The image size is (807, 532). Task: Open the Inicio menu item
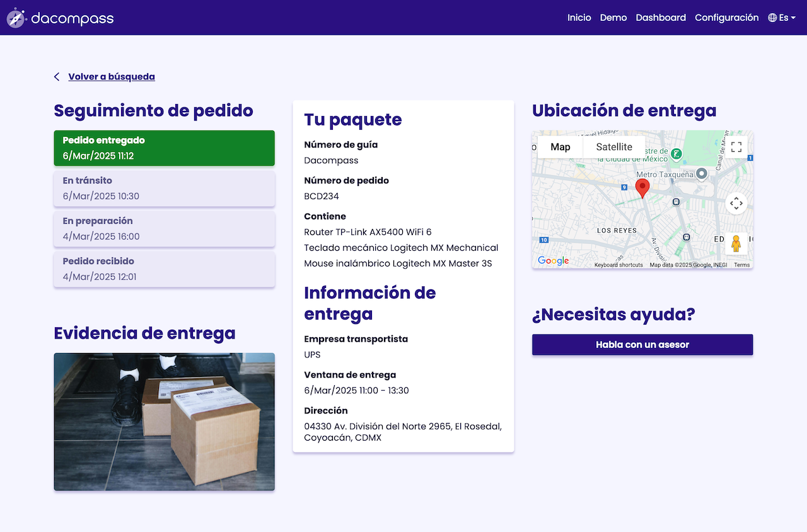579,18
